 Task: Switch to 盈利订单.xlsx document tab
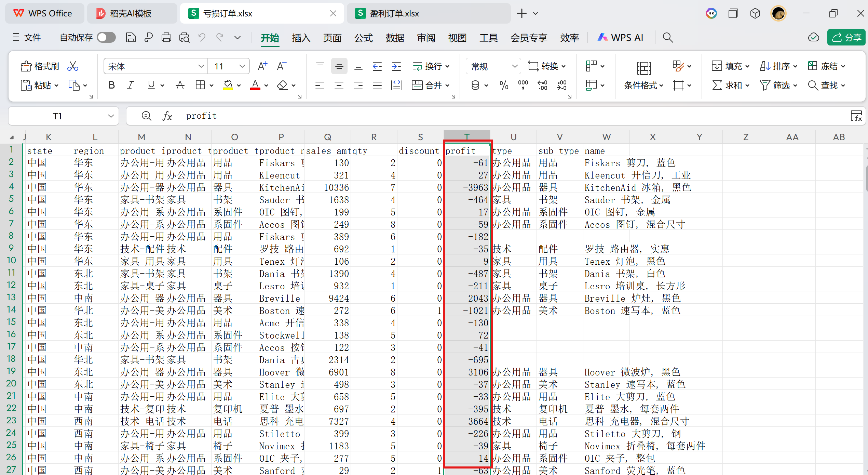pos(394,13)
